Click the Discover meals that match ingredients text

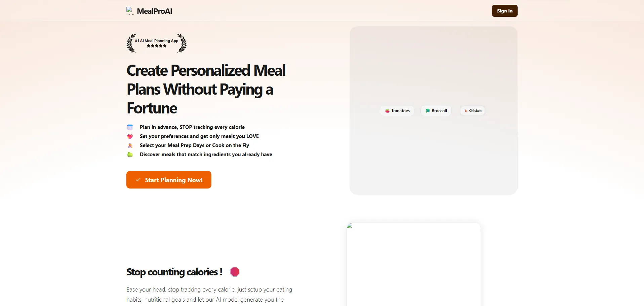tap(206, 155)
